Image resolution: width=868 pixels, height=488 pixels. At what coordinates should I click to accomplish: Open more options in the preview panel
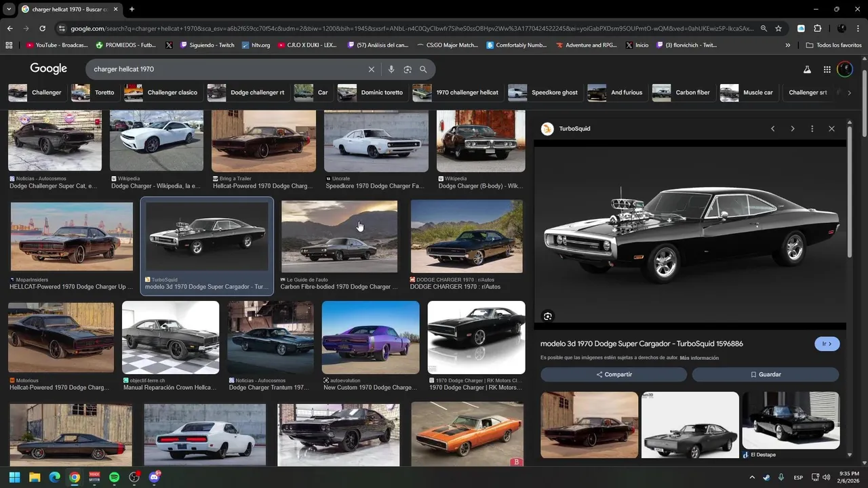812,129
